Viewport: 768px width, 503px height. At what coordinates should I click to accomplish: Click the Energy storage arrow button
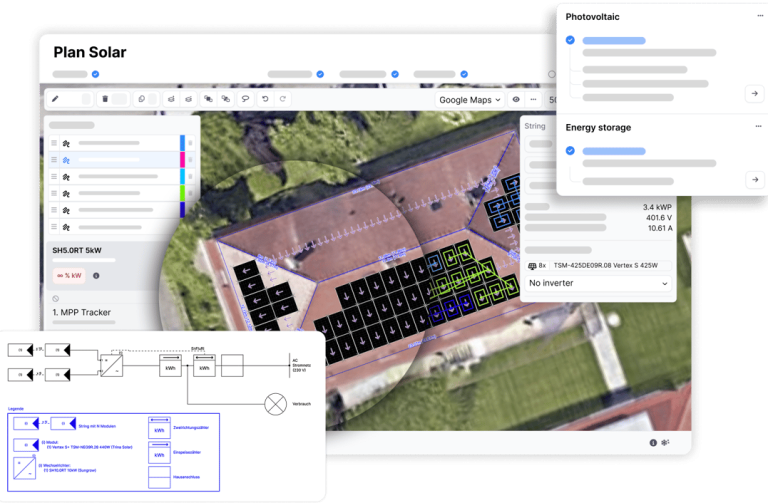[x=755, y=180]
